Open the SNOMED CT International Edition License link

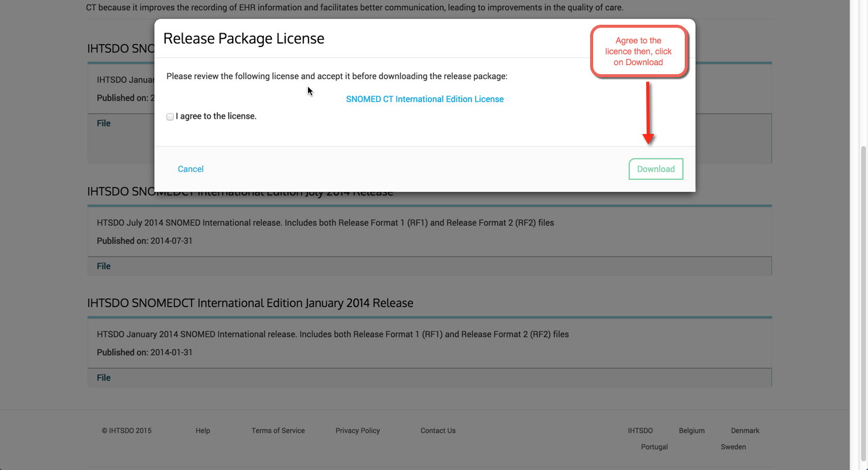[x=425, y=99]
